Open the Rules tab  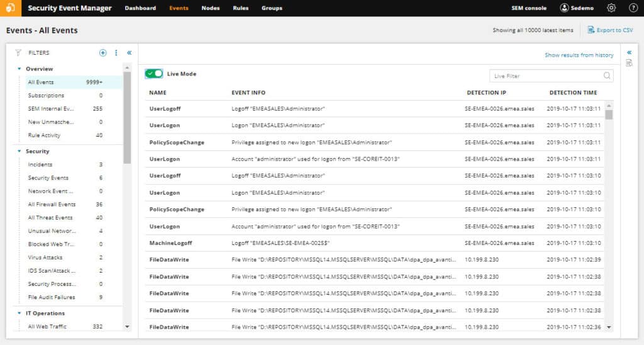[241, 8]
